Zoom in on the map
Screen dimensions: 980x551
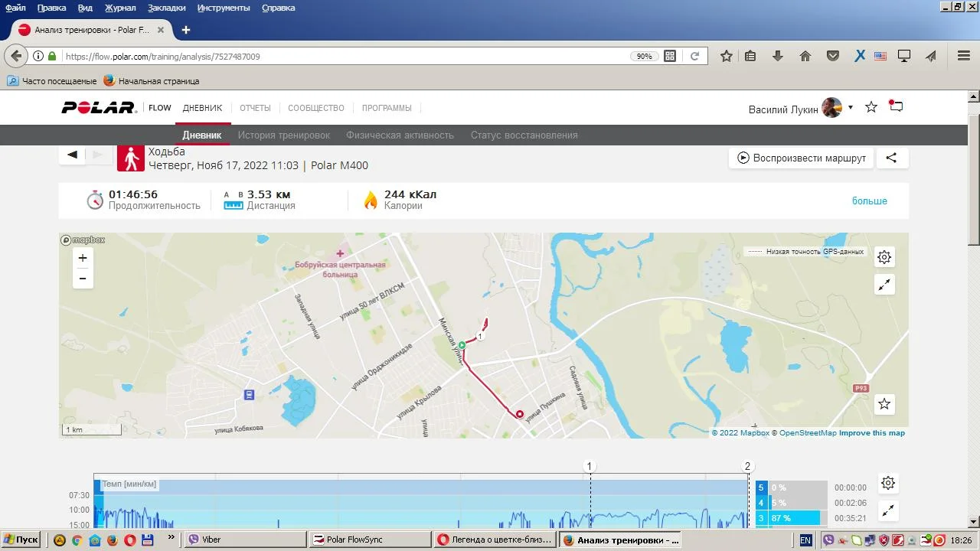pyautogui.click(x=83, y=258)
